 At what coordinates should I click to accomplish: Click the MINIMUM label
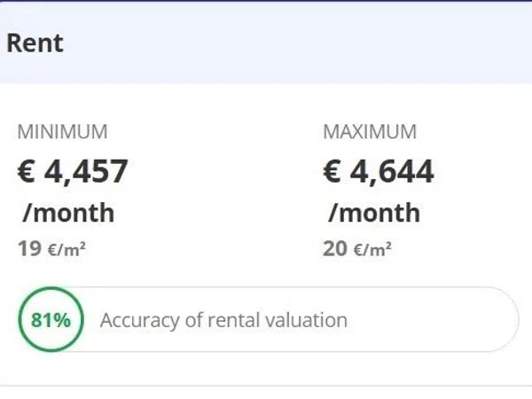[x=62, y=131]
